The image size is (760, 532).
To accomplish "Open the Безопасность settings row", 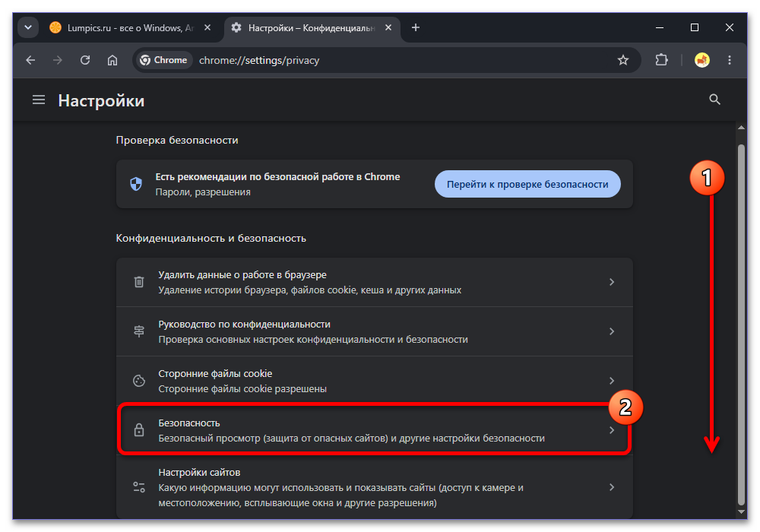I will click(x=374, y=430).
